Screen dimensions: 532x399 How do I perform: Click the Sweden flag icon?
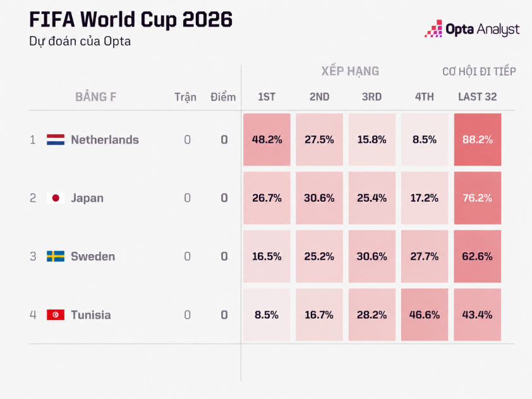click(x=56, y=256)
